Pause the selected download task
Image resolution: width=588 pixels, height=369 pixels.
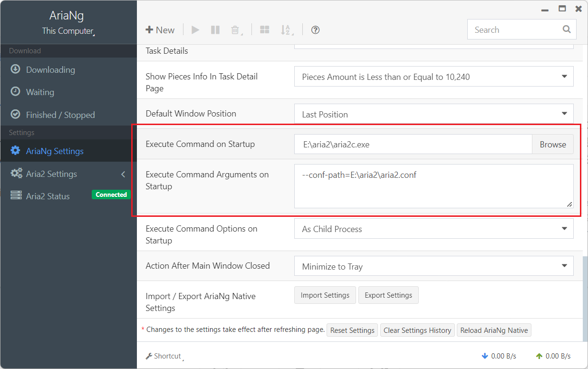215,29
